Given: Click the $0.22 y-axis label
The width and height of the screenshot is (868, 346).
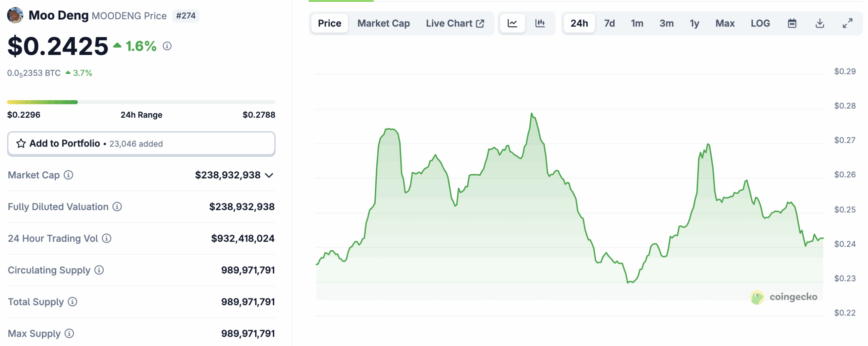Looking at the screenshot, I should [x=845, y=312].
